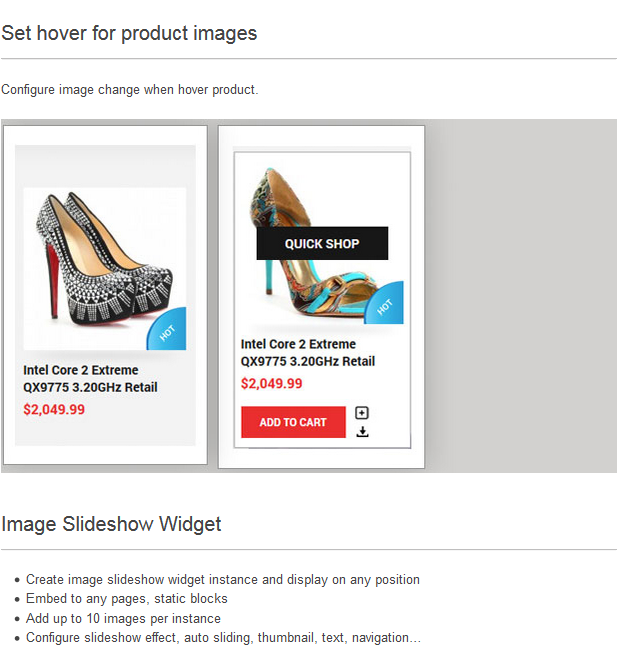Open left product title Intel Core 2 Extreme
The height and width of the screenshot is (663, 617).
click(90, 378)
